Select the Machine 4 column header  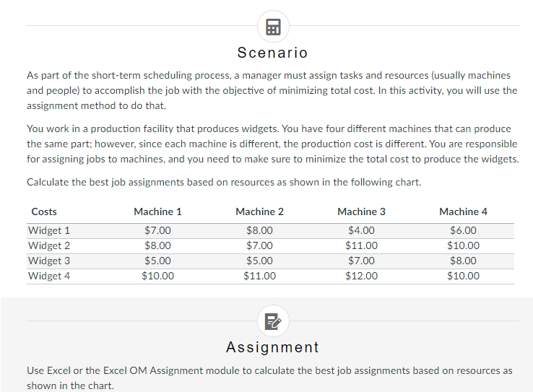coord(463,212)
